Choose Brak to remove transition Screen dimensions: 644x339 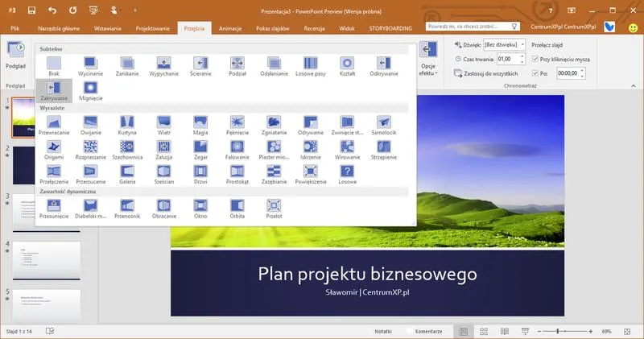click(54, 67)
